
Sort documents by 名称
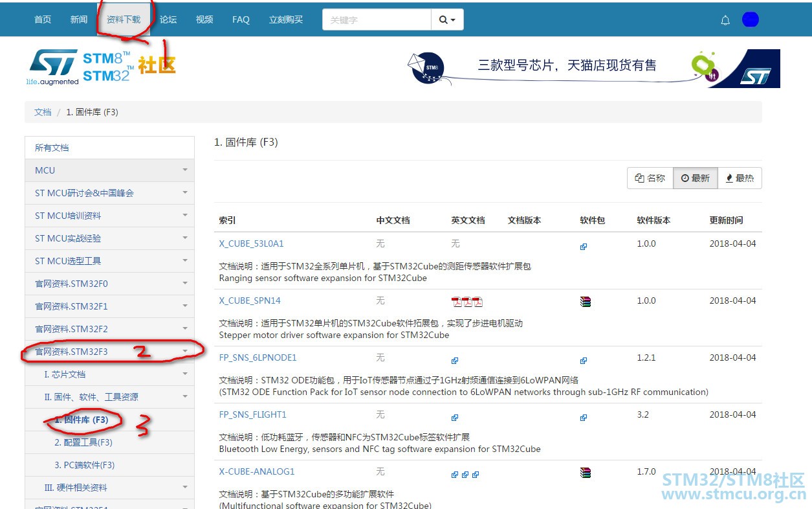click(650, 178)
